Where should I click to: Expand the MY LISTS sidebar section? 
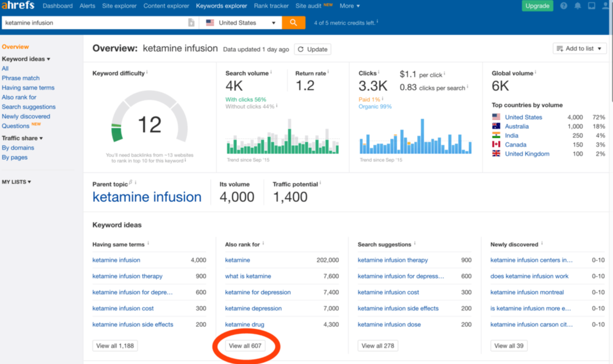[16, 182]
